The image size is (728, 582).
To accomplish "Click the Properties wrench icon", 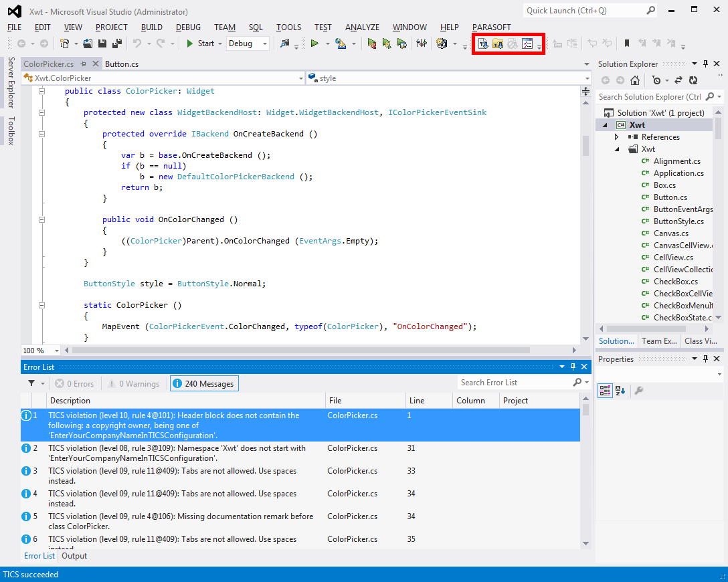I will click(x=639, y=391).
